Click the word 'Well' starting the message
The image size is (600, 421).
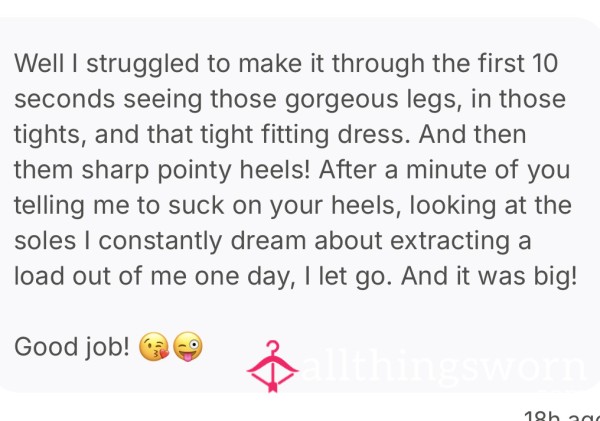(39, 63)
